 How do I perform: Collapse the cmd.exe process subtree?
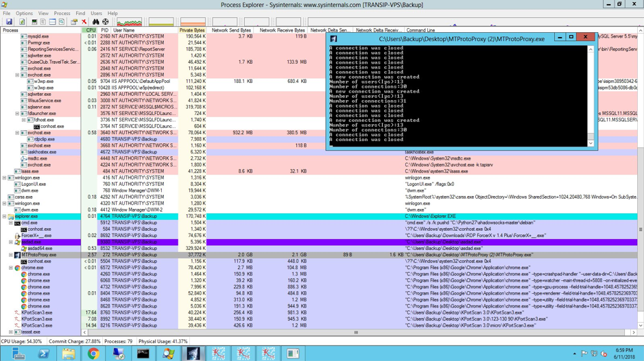click(11, 223)
